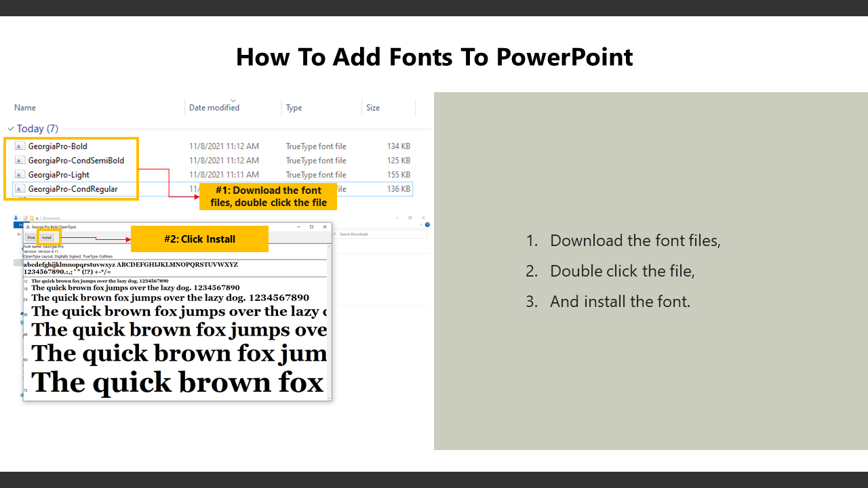Click the GeorgiaPro-CondRegular font file icon
The image size is (868, 488).
tap(20, 189)
